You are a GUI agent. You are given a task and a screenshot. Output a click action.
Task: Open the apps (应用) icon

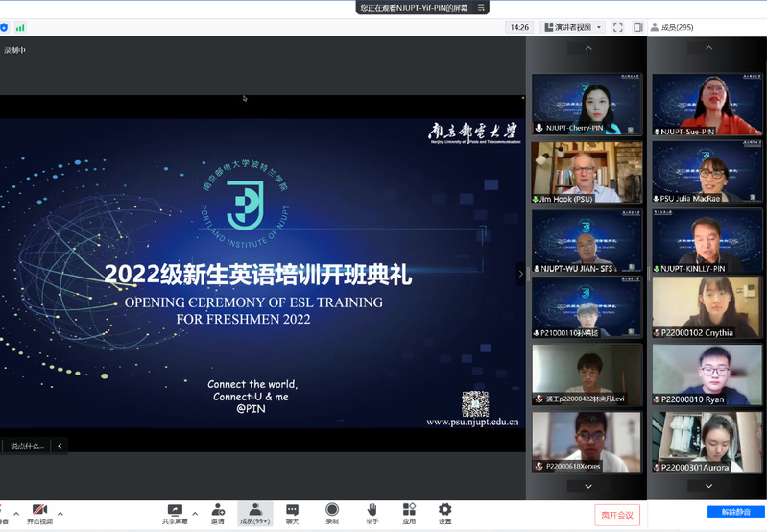click(x=409, y=513)
